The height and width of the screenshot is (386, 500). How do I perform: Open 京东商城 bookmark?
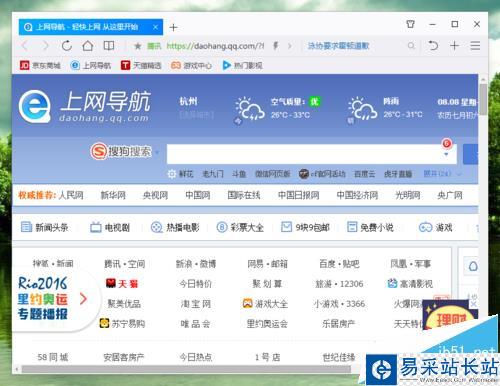(40, 65)
